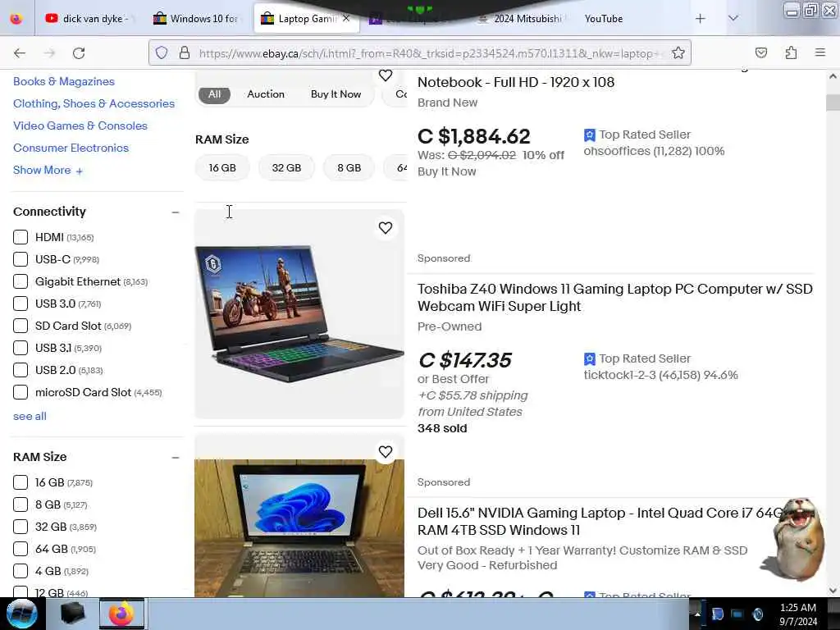Image resolution: width=840 pixels, height=630 pixels.
Task: Enable the microSD Card Slot filter
Action: tap(21, 392)
